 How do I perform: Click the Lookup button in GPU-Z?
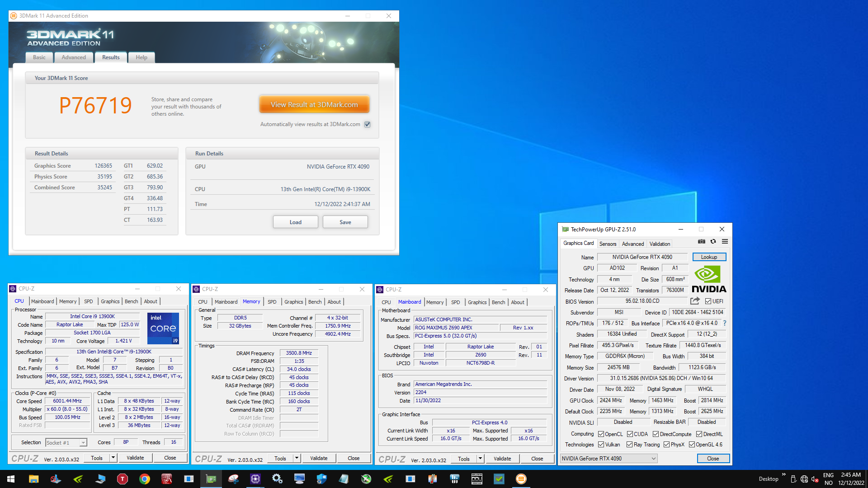point(709,257)
